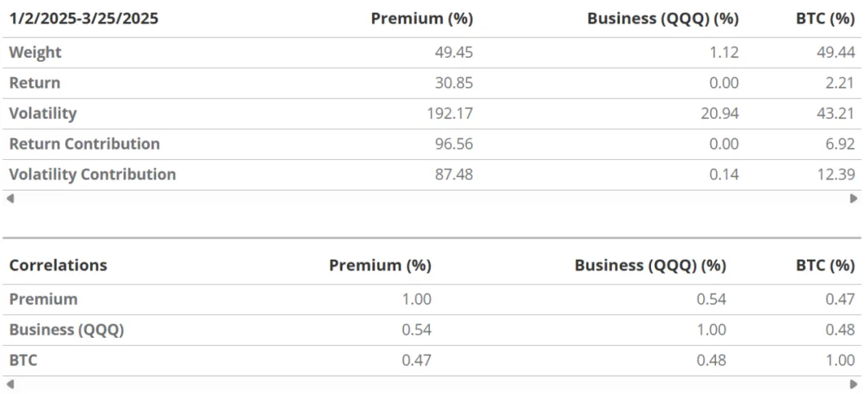Click BTC row label in Correlations table
This screenshot has height=394, width=868.
coord(23,360)
